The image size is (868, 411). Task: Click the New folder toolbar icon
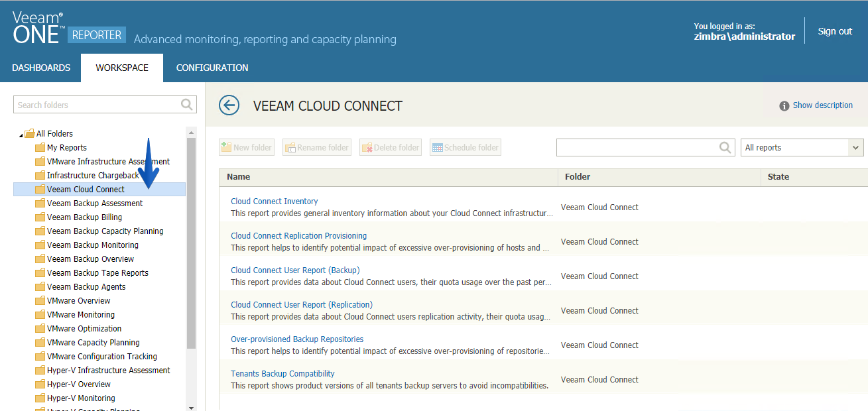pyautogui.click(x=226, y=147)
